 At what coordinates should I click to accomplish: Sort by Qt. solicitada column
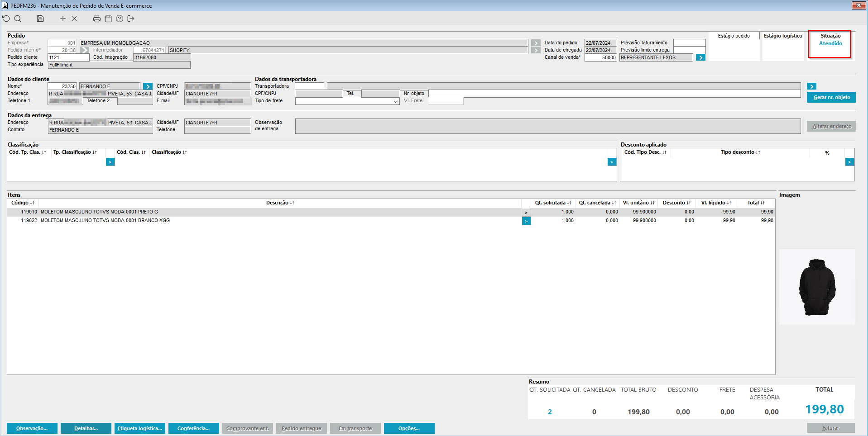(553, 203)
